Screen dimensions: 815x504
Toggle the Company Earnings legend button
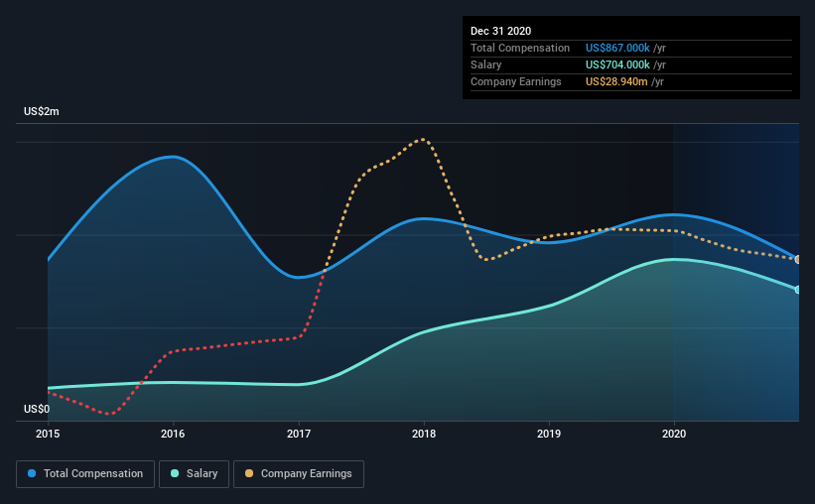(299, 474)
